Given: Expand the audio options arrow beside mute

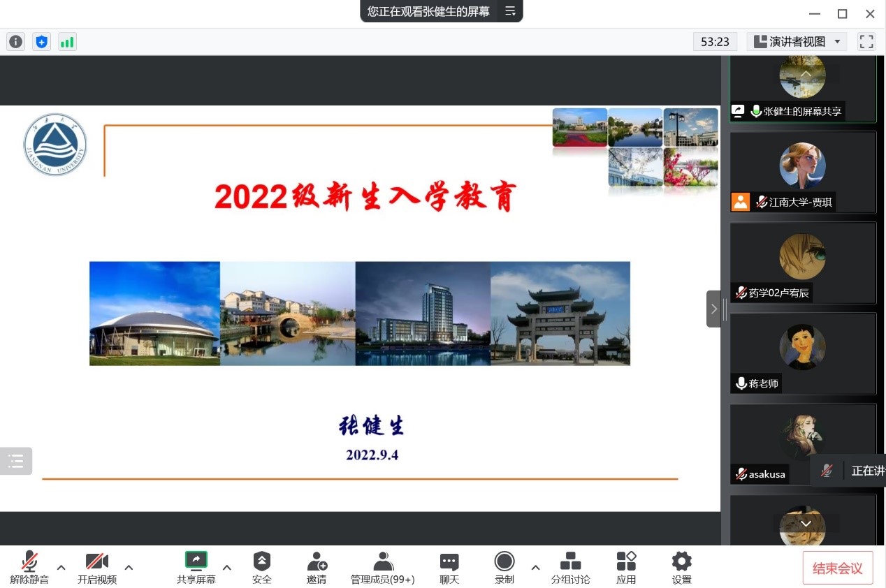Looking at the screenshot, I should 61,567.
